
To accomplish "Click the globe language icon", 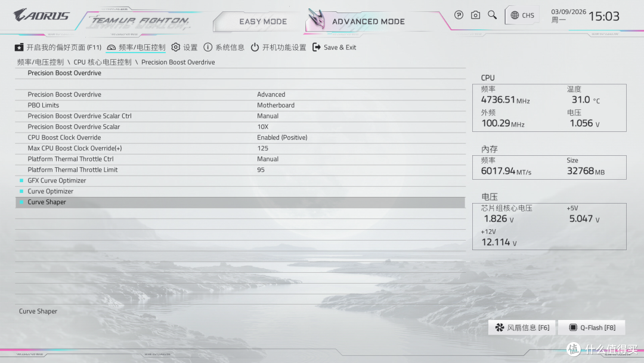I will [515, 15].
